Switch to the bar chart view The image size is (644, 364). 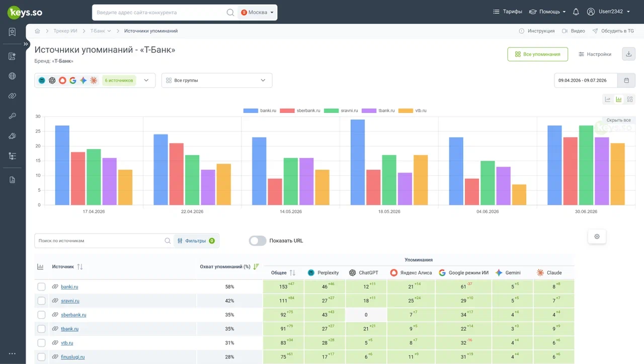[619, 99]
